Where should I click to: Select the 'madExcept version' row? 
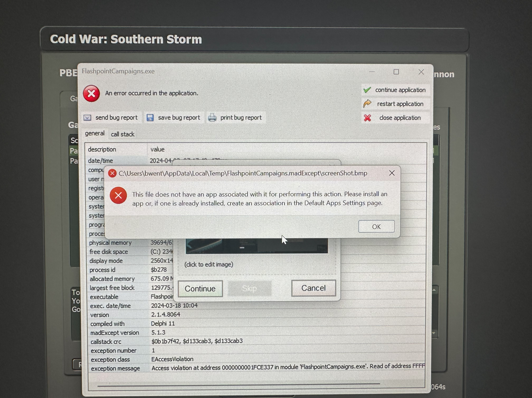(x=256, y=332)
